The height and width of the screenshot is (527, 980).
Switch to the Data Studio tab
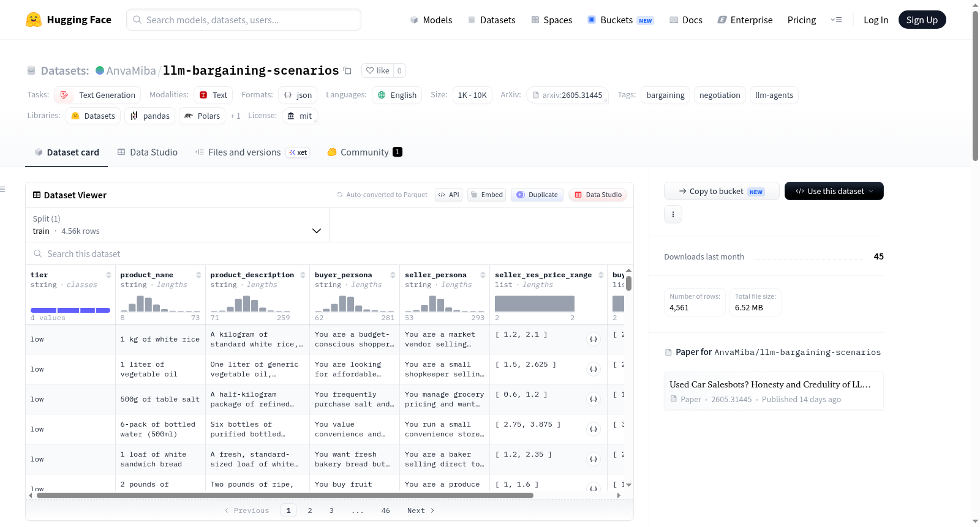pos(148,152)
